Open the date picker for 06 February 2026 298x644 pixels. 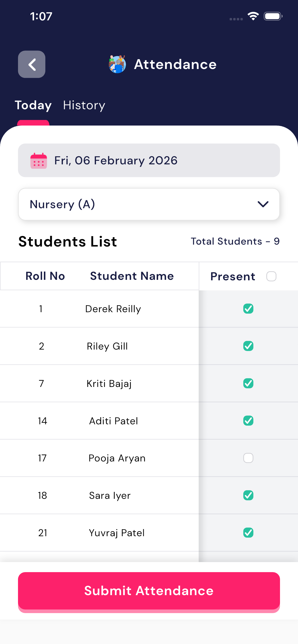(149, 161)
